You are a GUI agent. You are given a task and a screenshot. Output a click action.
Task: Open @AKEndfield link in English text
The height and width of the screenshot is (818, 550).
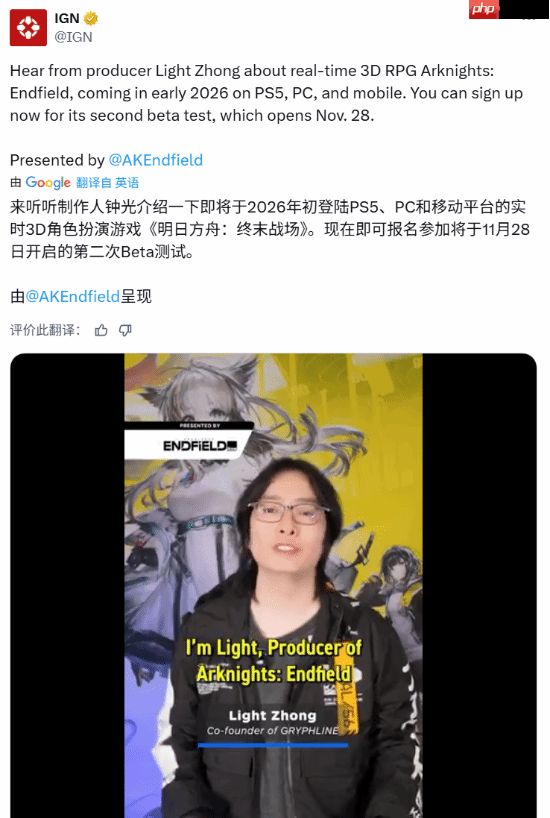(x=156, y=160)
